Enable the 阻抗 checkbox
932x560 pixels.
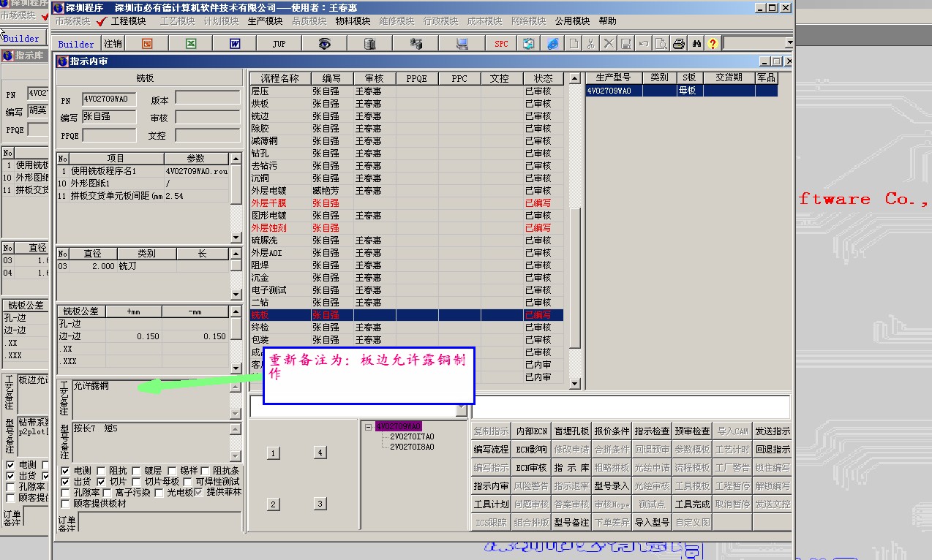coord(101,472)
